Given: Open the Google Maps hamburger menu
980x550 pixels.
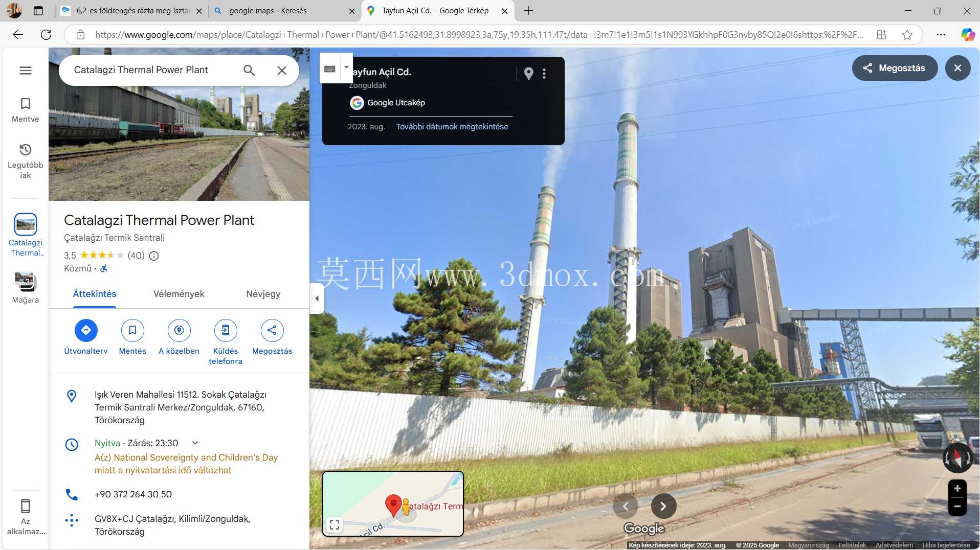Looking at the screenshot, I should [26, 71].
